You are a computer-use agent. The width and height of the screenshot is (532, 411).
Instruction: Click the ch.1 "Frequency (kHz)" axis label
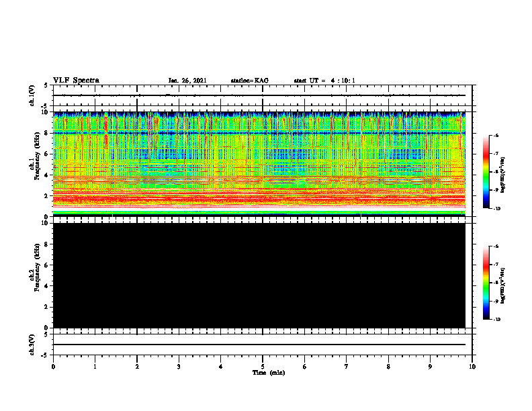pos(37,154)
